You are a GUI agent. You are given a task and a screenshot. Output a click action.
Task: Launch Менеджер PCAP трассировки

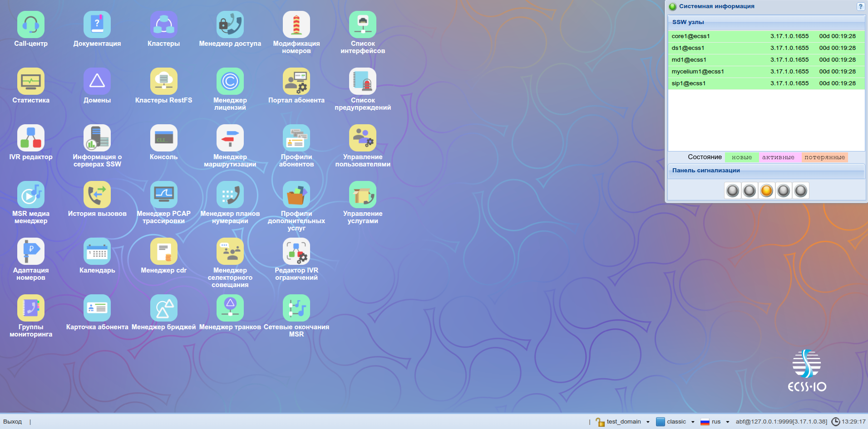tap(164, 195)
